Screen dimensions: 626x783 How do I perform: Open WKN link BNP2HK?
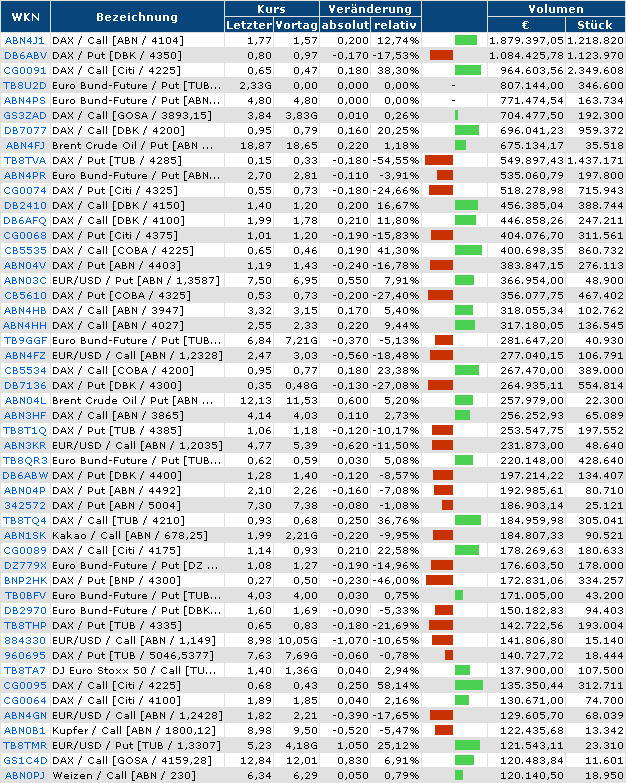(25, 580)
